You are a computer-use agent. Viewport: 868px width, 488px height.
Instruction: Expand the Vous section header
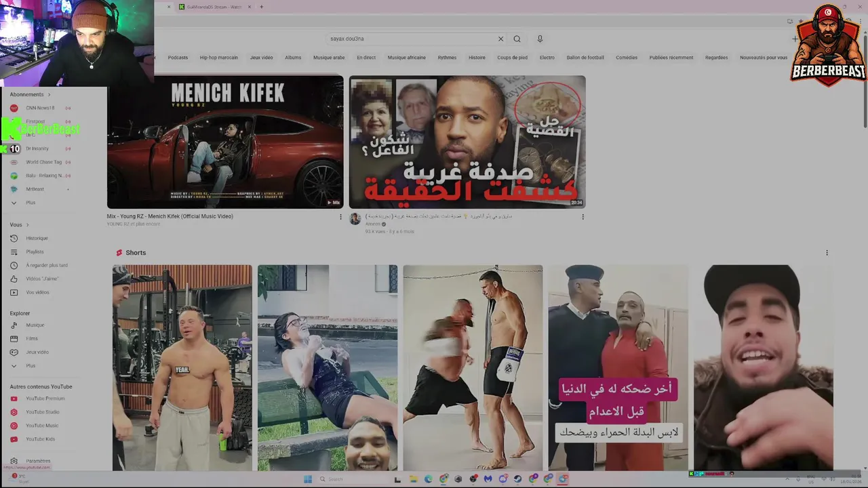[19, 225]
